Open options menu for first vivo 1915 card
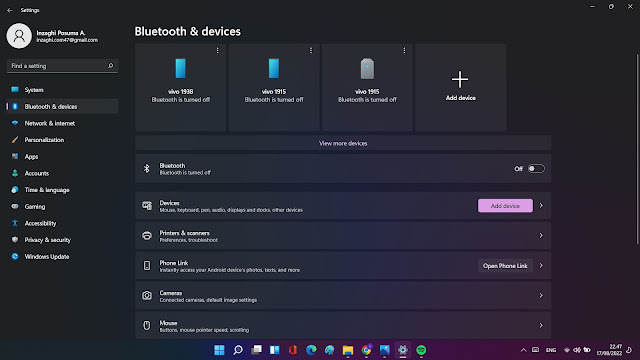This screenshot has height=360, width=640. point(311,50)
